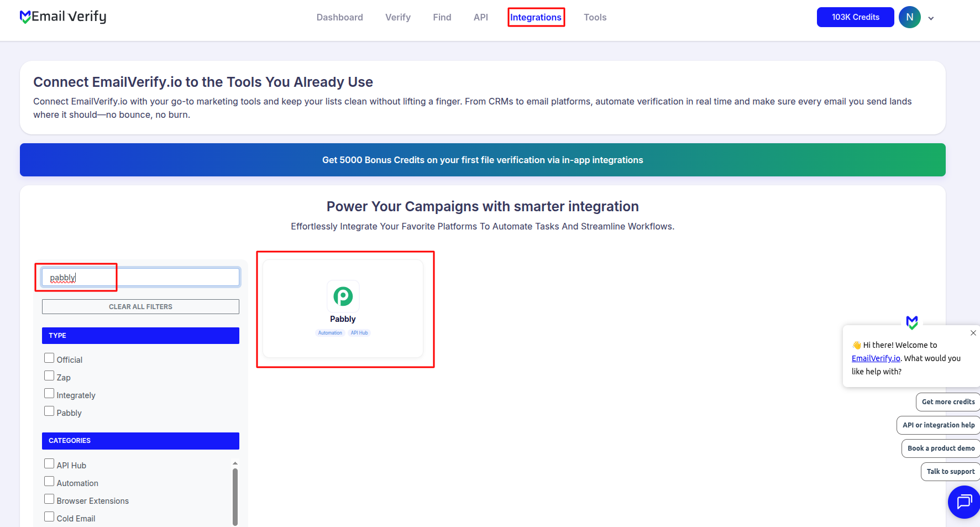Screen dimensions: 980x527
Task: Check the Cold Email category
Action: 49,517
